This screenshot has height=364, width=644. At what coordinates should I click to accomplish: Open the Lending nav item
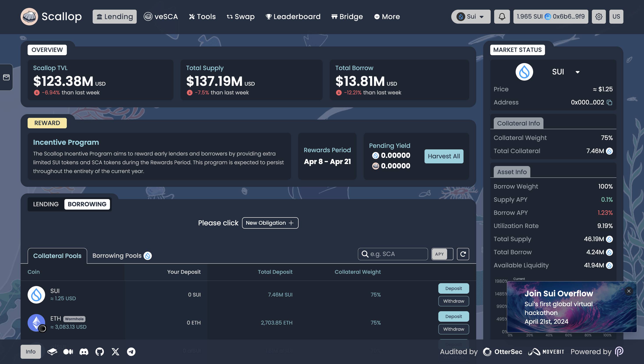click(115, 16)
